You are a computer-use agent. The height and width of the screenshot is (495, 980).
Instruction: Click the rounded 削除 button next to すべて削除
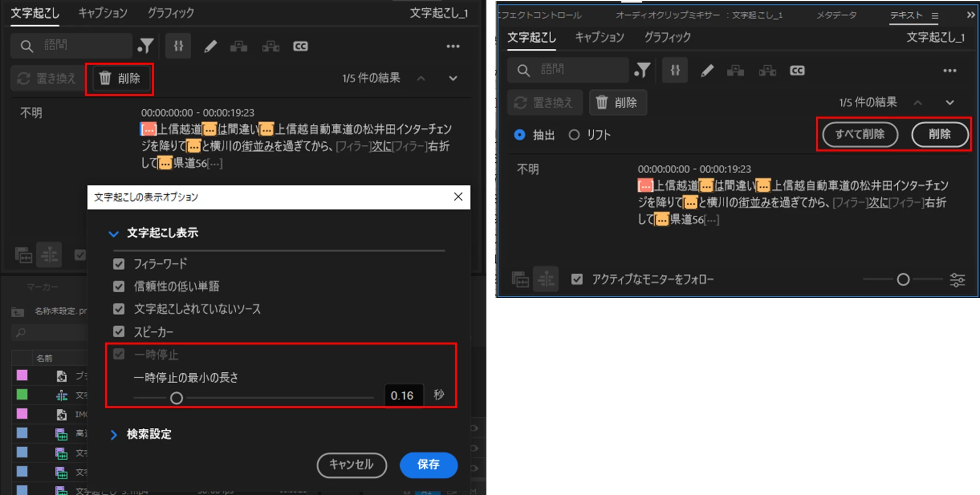[x=940, y=135]
